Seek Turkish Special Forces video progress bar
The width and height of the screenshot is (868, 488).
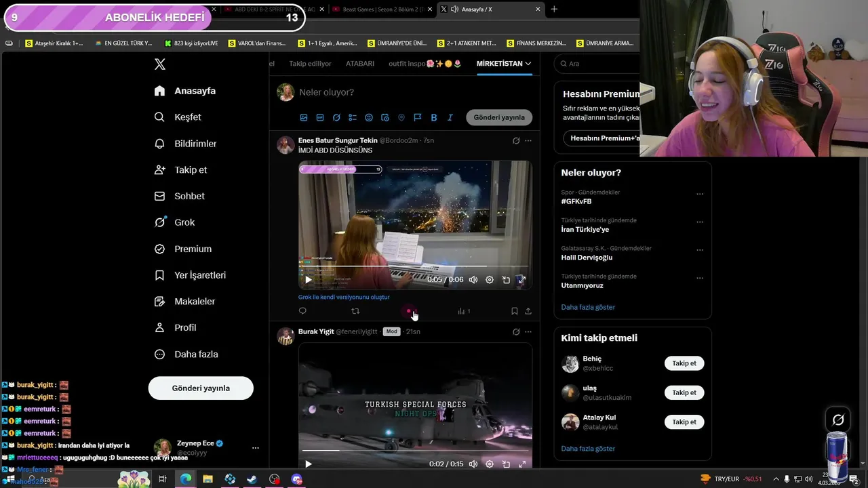(415, 450)
